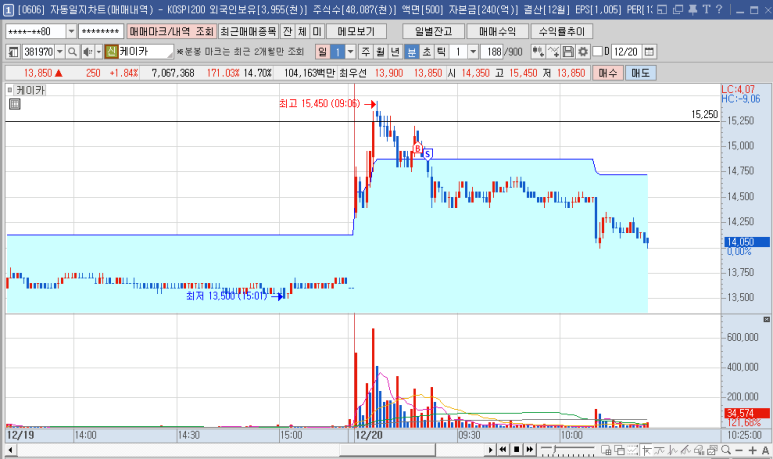Open the calendar date picker icon
The width and height of the screenshot is (773, 459).
(x=649, y=51)
